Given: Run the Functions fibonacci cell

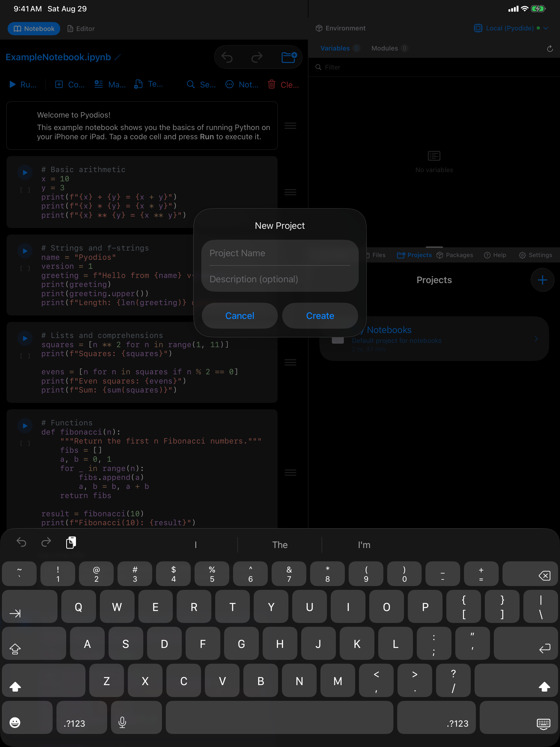Looking at the screenshot, I should tap(25, 426).
